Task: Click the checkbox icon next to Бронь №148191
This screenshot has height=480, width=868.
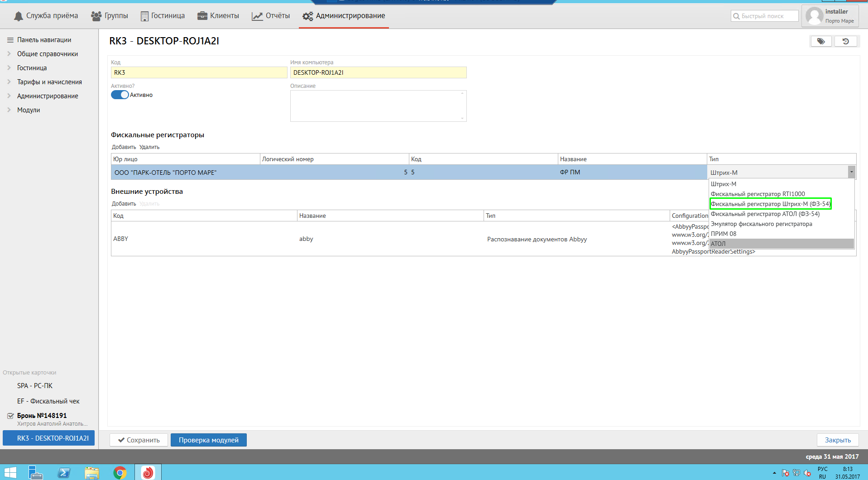Action: click(x=10, y=416)
